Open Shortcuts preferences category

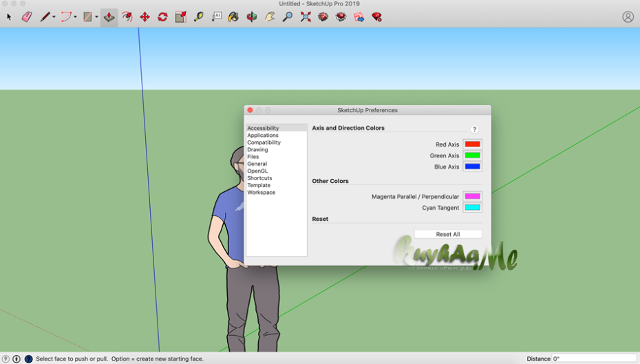coord(277,178)
